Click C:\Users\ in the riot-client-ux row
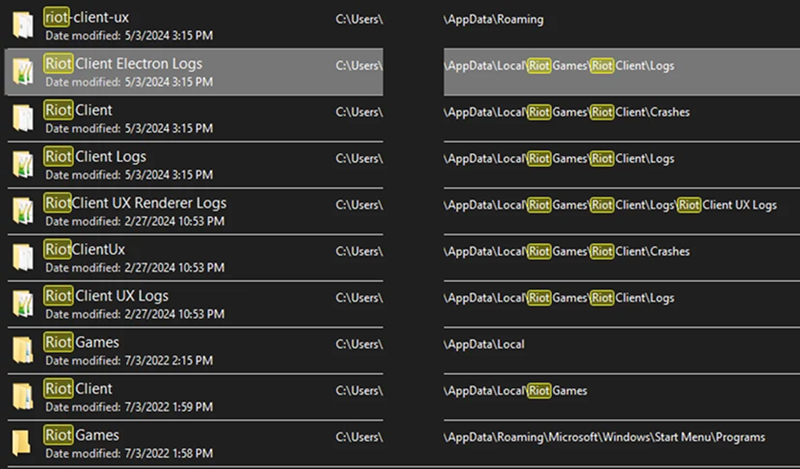The image size is (800, 469). pyautogui.click(x=359, y=19)
